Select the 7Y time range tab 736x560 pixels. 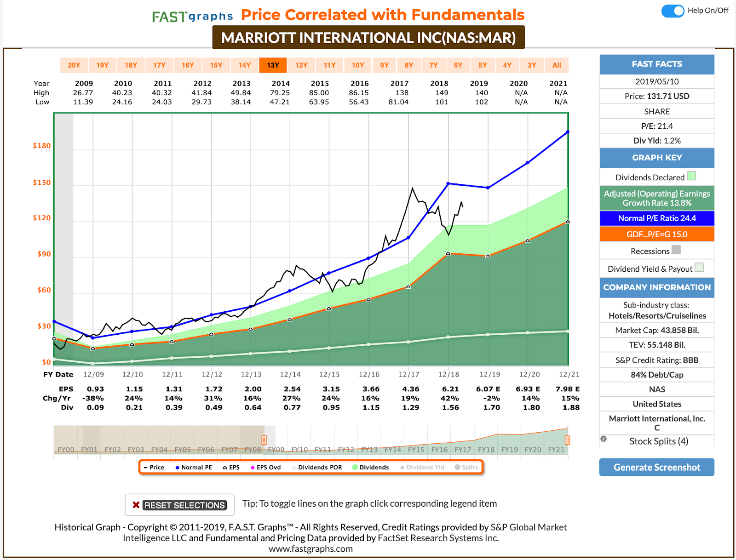point(434,65)
